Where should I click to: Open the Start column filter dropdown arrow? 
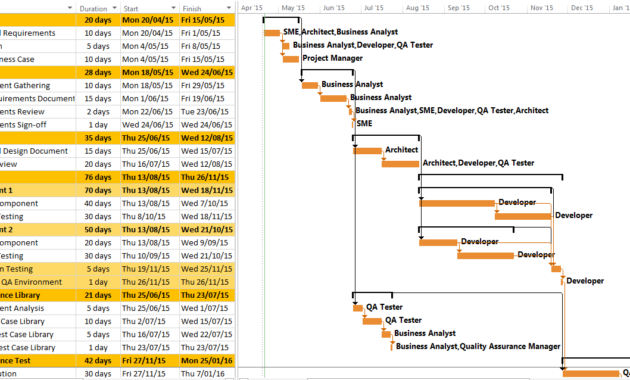coord(174,8)
